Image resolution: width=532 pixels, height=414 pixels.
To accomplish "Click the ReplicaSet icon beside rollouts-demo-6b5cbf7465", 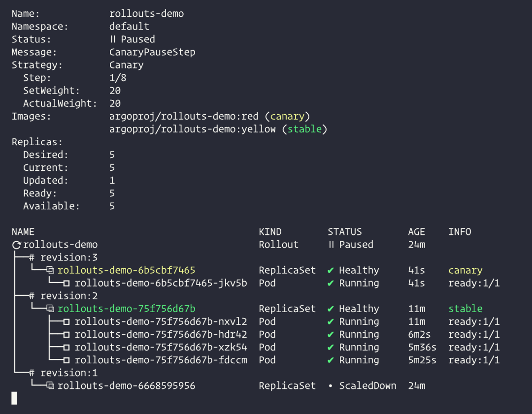I will click(50, 270).
